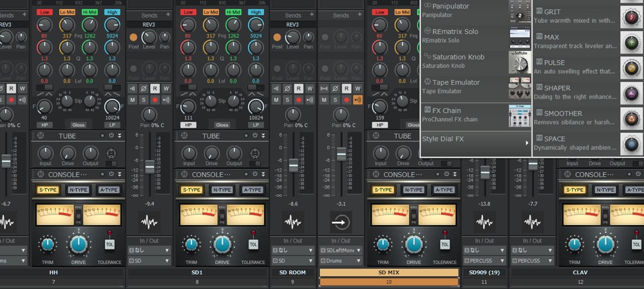Screen dimensions: 644x289
Task: Solo the SD ROOM track
Action: pos(287,100)
